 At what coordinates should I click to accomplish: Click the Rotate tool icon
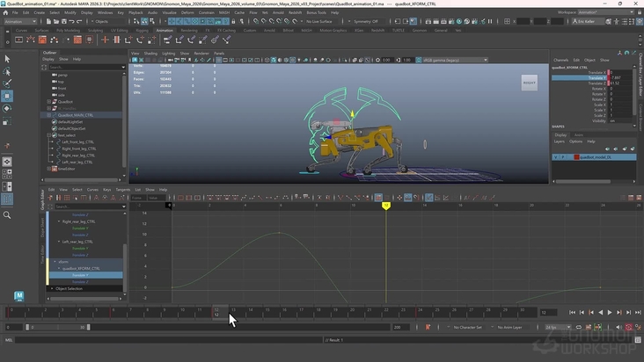[x=7, y=109]
